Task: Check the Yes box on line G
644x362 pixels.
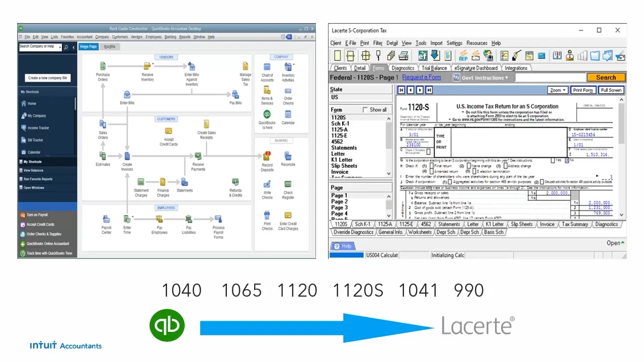Action: point(552,160)
